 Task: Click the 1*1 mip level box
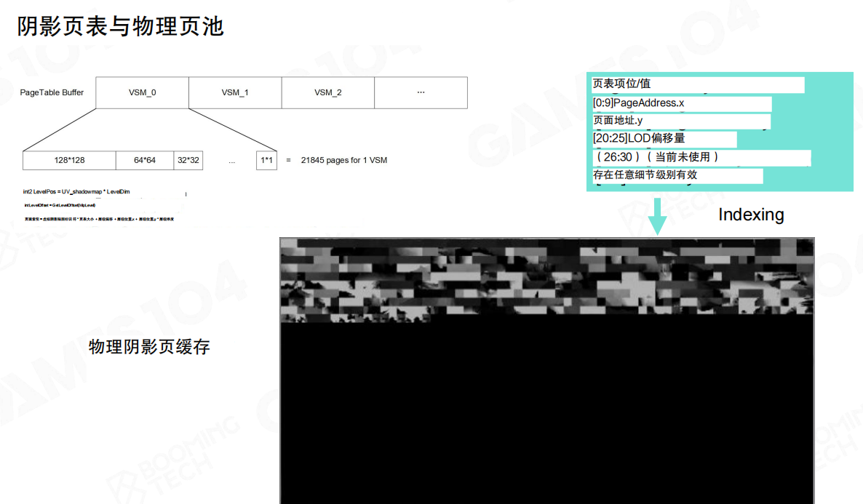point(266,160)
